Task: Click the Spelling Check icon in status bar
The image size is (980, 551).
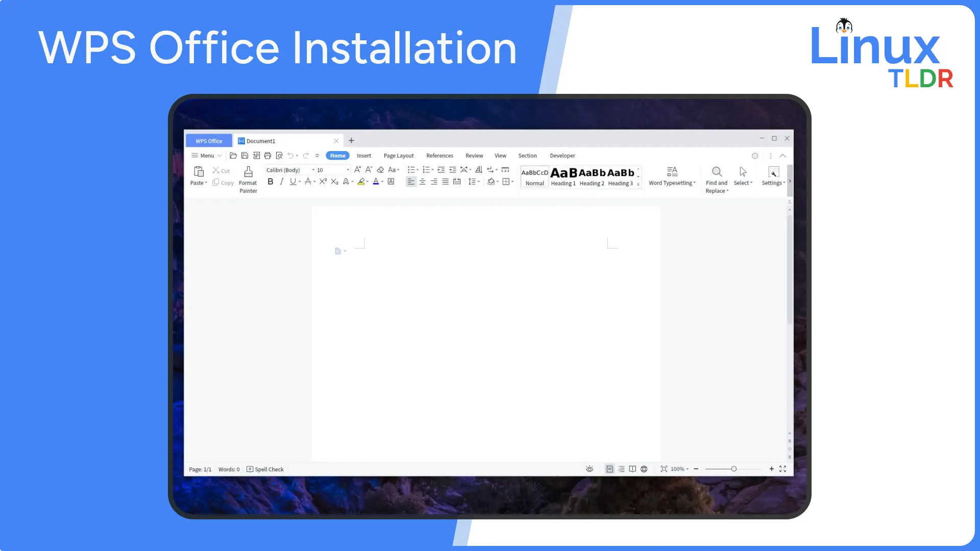Action: tap(250, 469)
